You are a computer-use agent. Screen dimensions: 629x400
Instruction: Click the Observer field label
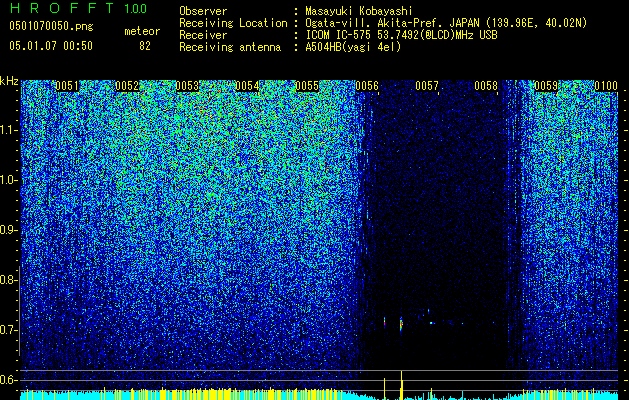point(203,11)
